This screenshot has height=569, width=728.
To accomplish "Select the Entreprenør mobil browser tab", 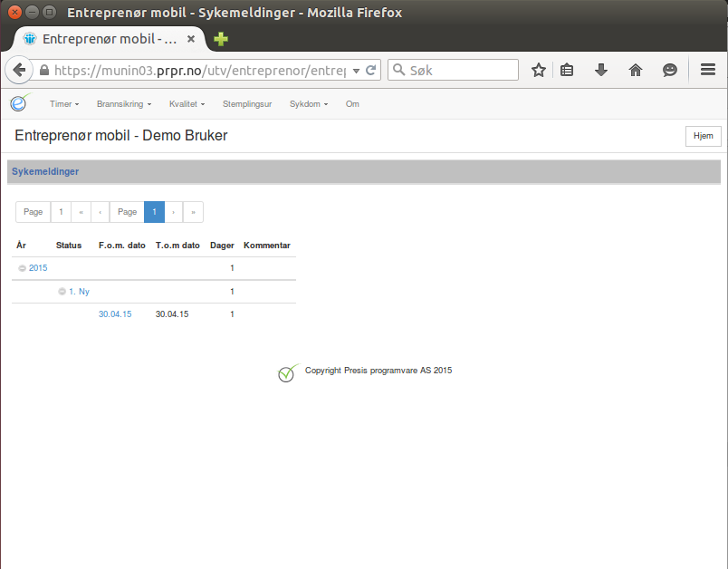I will point(110,39).
